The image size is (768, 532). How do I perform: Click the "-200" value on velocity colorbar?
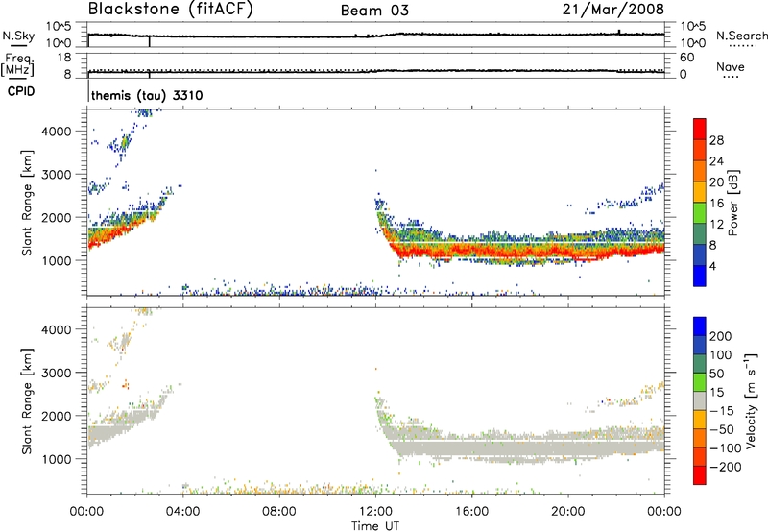pyautogui.click(x=725, y=467)
